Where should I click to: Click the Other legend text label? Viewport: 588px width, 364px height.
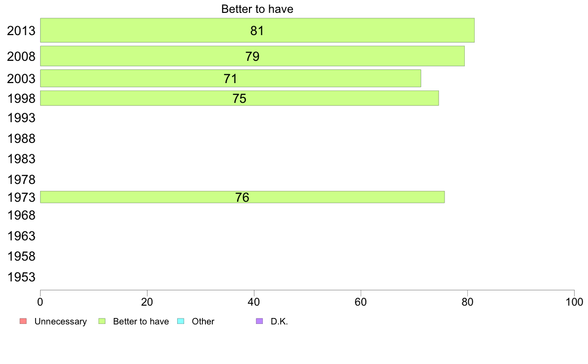(x=203, y=321)
